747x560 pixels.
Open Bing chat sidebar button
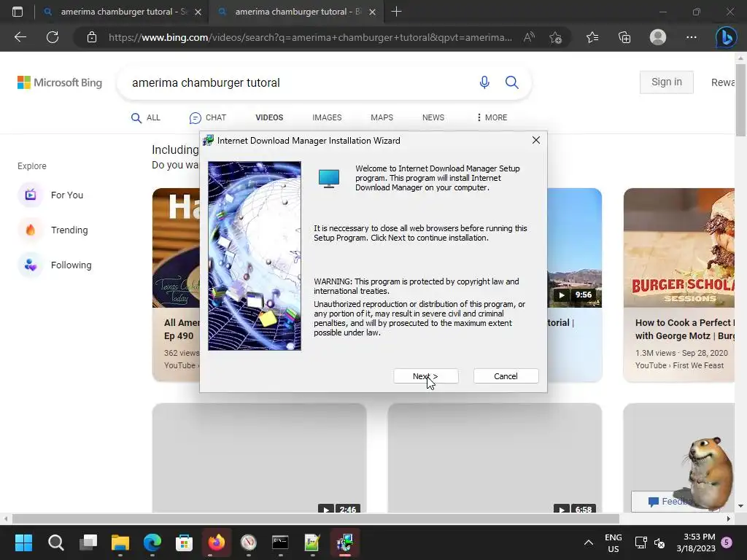pos(726,37)
